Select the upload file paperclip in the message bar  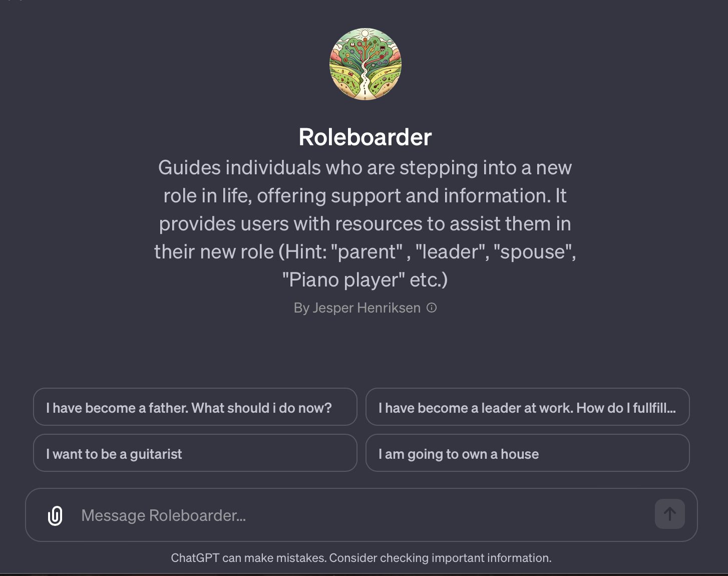point(55,515)
